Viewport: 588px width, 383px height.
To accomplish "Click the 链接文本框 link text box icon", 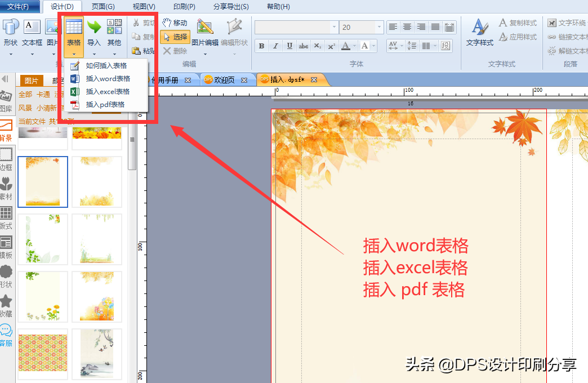I will [x=551, y=37].
